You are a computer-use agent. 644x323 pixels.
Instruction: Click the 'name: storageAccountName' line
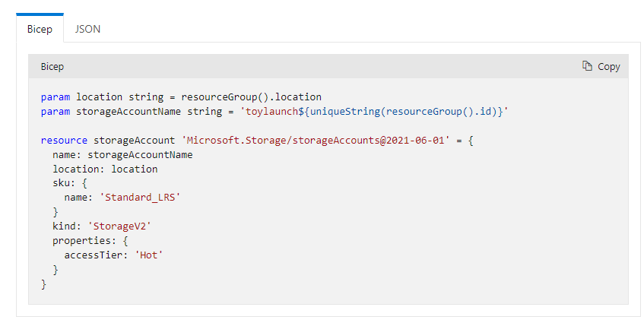tap(122, 155)
